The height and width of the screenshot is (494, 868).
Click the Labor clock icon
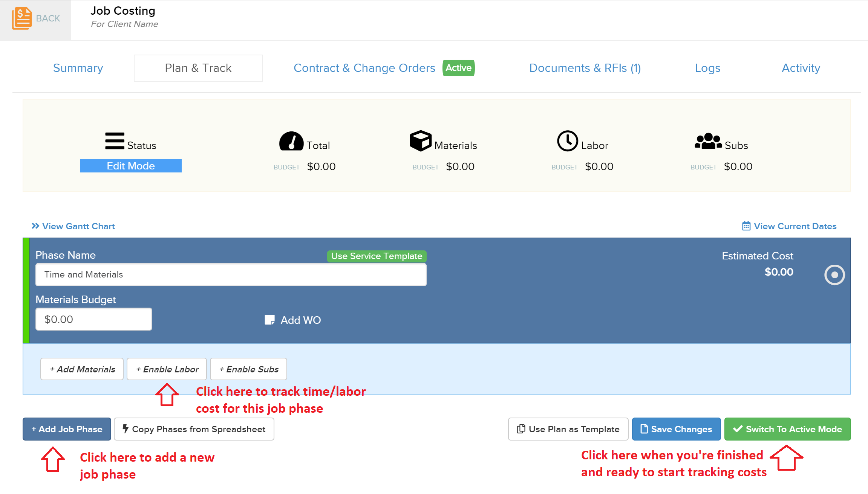tap(568, 141)
